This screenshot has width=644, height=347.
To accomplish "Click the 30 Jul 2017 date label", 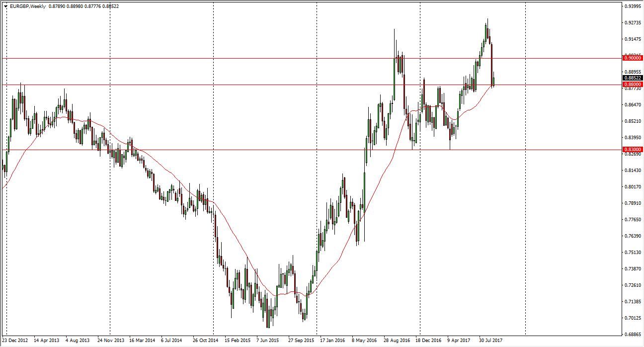I will point(491,341).
